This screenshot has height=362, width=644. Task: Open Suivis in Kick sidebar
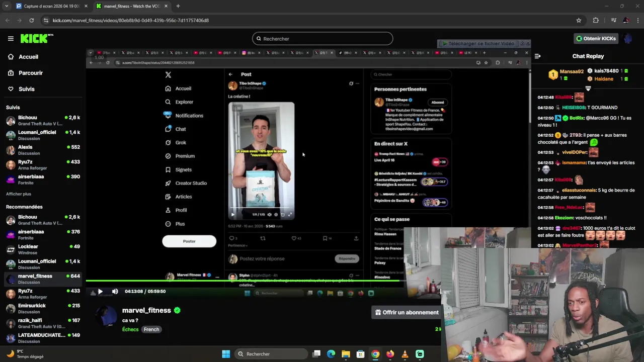point(27,89)
